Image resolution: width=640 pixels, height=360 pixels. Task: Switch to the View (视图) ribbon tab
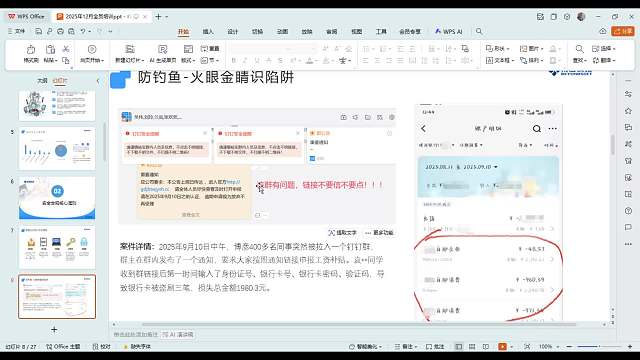(357, 31)
